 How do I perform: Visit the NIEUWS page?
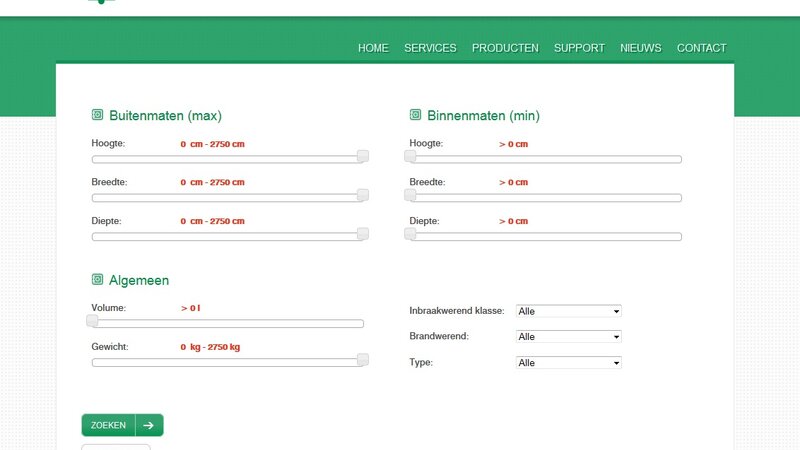click(640, 48)
